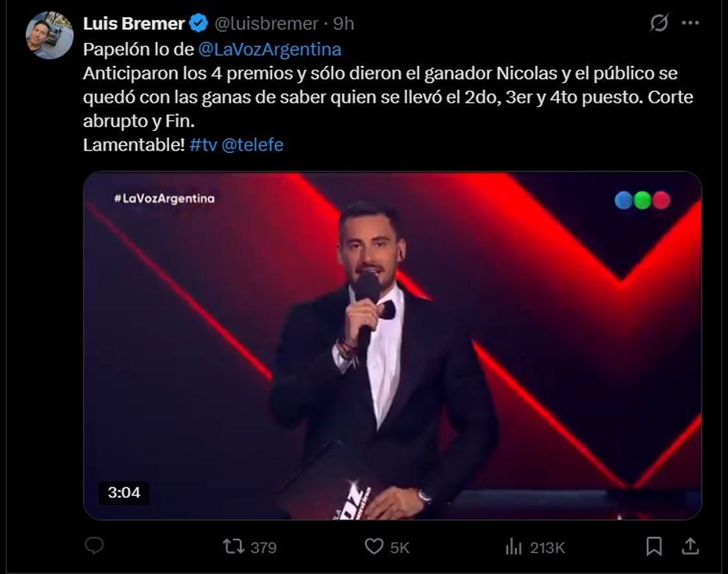The height and width of the screenshot is (574, 728).
Task: Like the tweet with 5K likes
Action: coord(374,547)
